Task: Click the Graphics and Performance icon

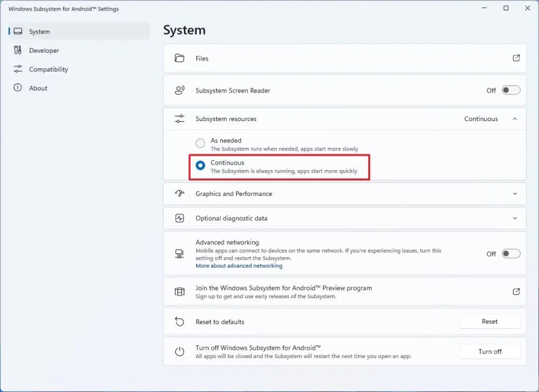Action: pyautogui.click(x=180, y=193)
